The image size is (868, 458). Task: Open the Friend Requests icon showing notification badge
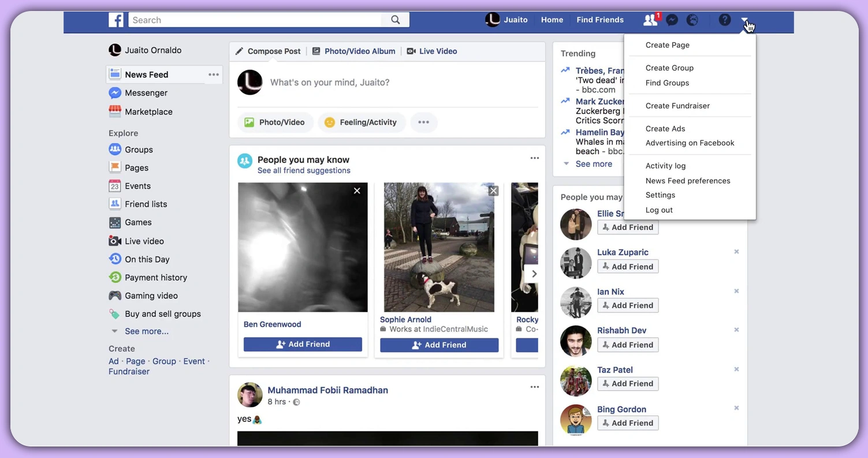[648, 20]
